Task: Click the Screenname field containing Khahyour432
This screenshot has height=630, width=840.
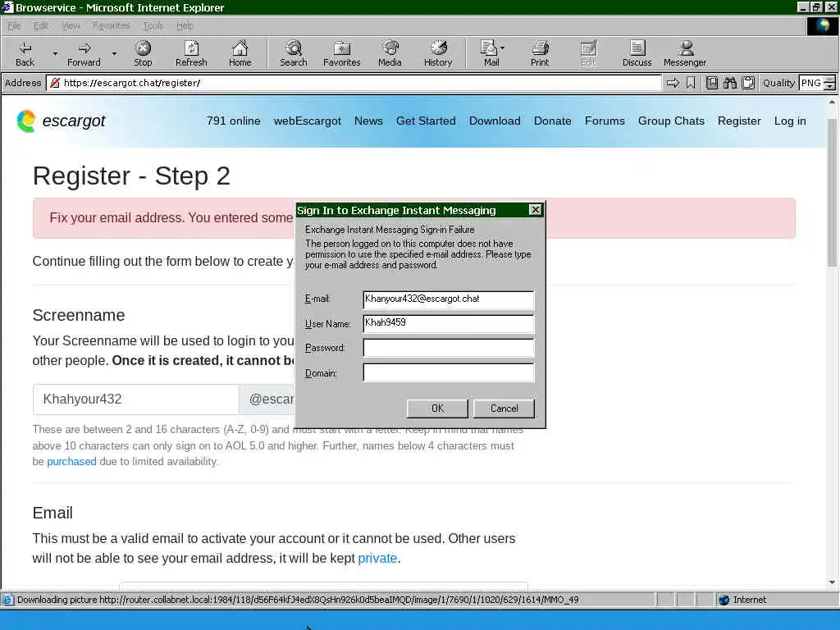Action: (135, 399)
